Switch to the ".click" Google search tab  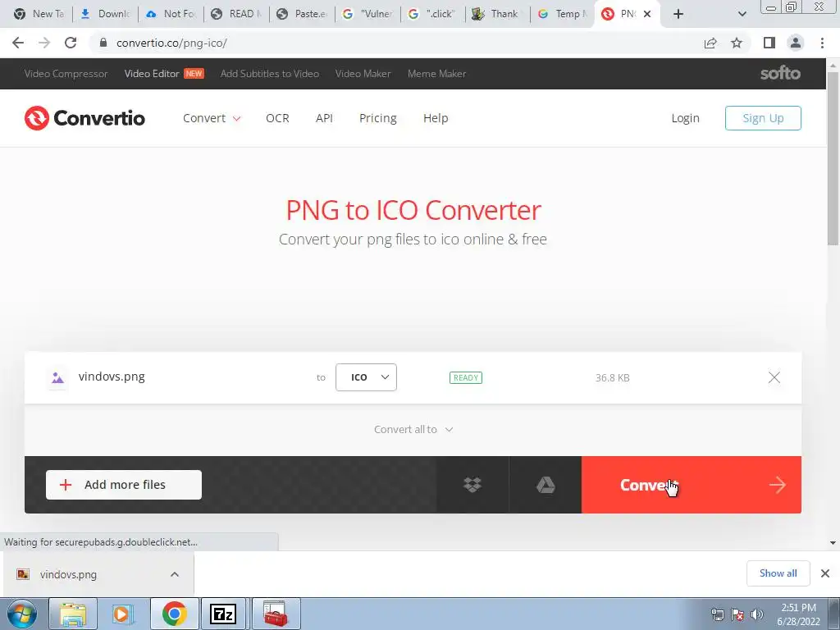(433, 14)
